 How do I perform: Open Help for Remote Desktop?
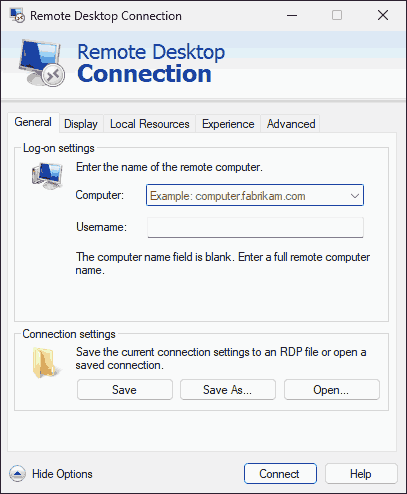361,474
